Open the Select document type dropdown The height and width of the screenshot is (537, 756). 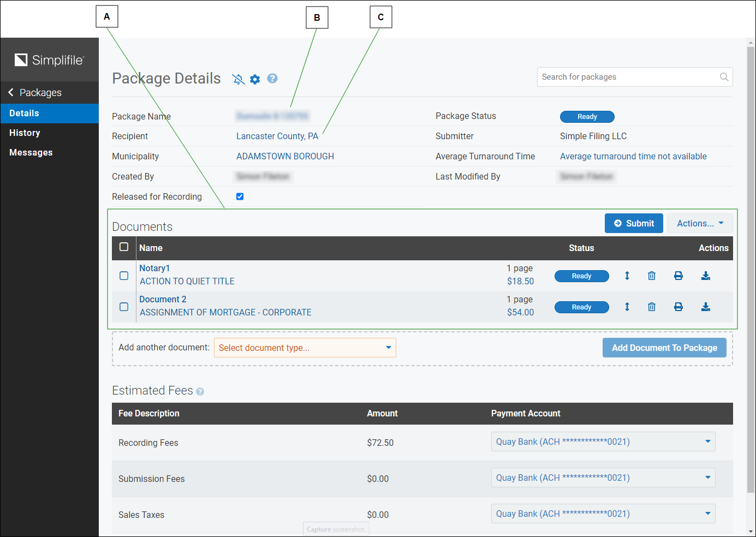tap(305, 348)
